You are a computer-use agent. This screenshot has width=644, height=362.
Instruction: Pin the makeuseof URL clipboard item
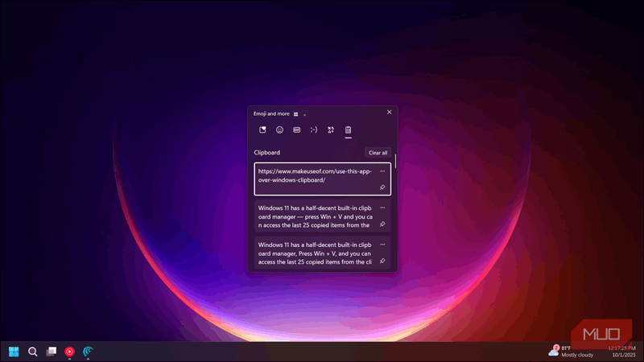tap(382, 187)
